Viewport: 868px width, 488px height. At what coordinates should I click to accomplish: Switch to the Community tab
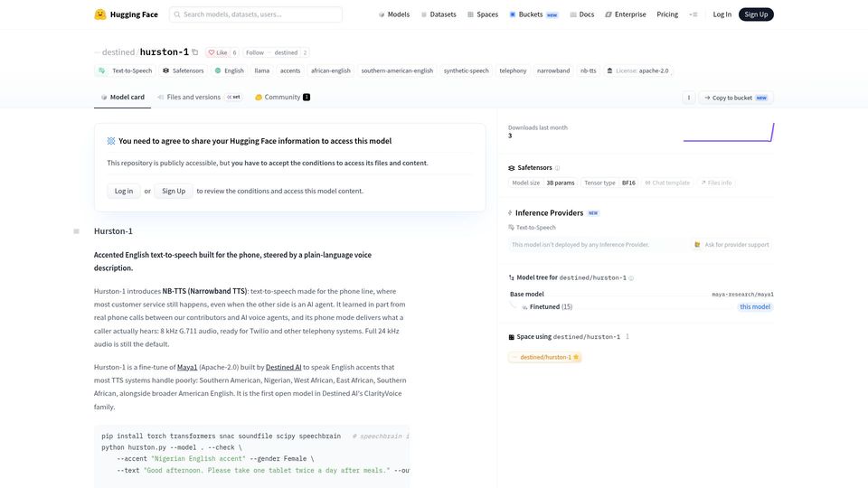coord(282,98)
